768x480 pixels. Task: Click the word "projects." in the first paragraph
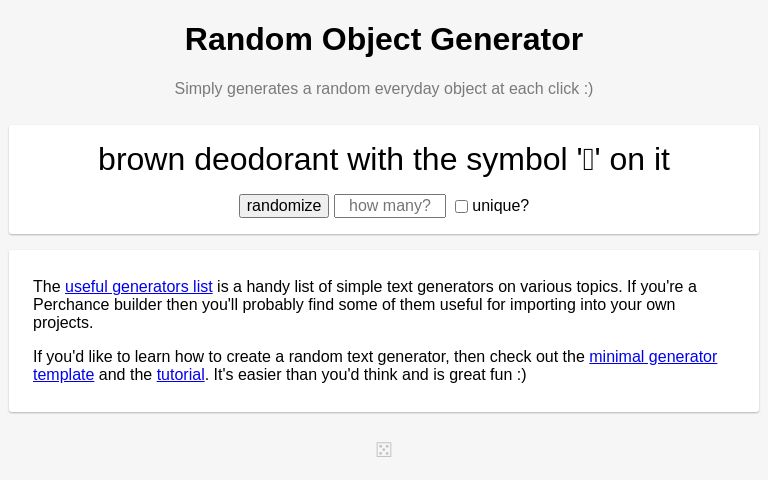(63, 323)
